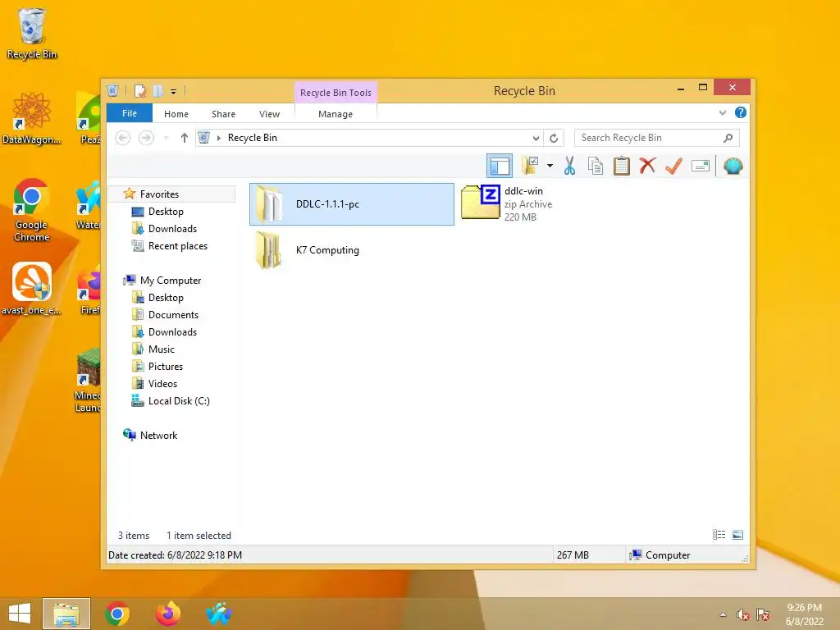
Task: Click the red X Delete icon
Action: click(x=647, y=166)
